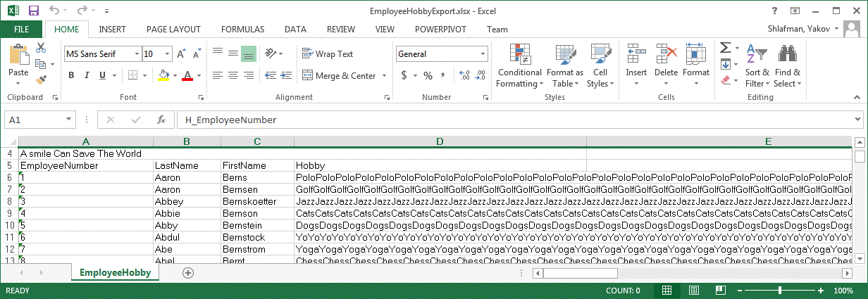The width and height of the screenshot is (868, 299).
Task: Click the Percent Style icon
Action: (428, 75)
